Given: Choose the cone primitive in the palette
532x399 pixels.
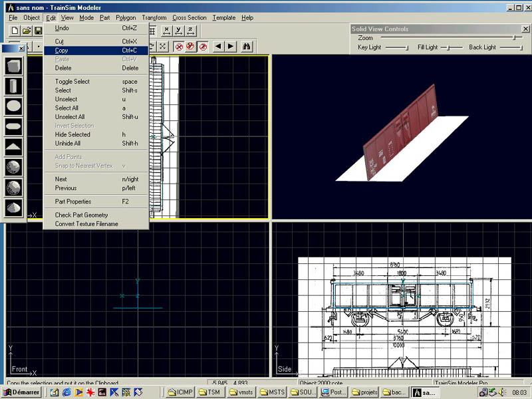Looking at the screenshot, I should click(x=14, y=208).
